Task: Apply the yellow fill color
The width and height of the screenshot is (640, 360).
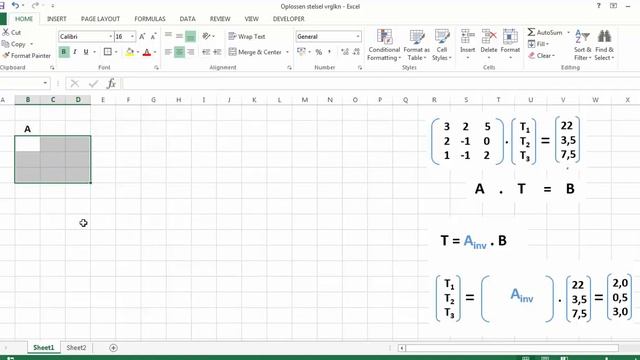Action: coord(129,52)
